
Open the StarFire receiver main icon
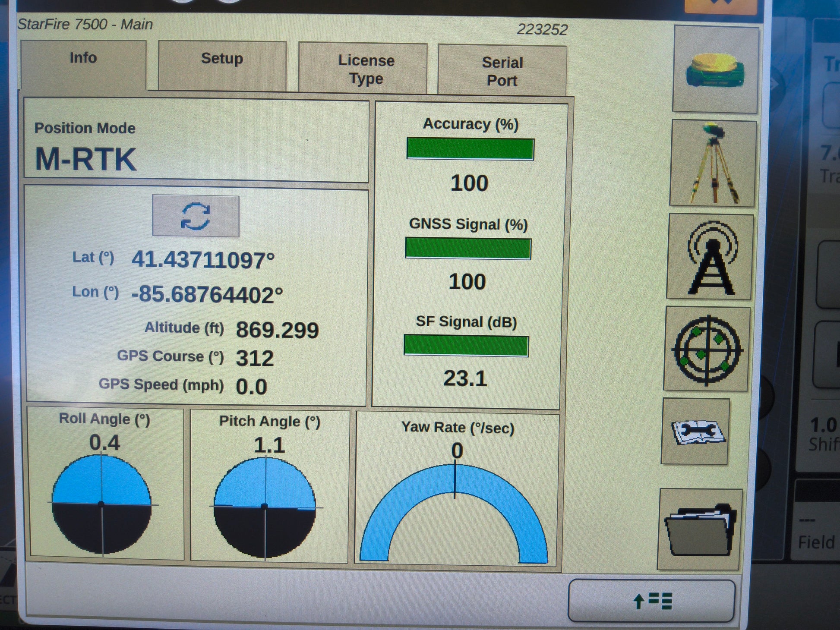(x=716, y=69)
